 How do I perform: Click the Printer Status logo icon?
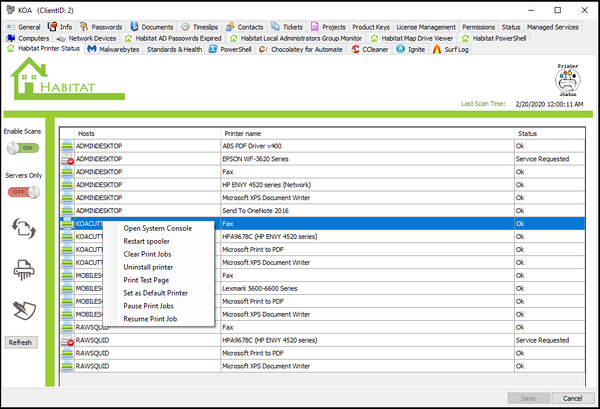click(567, 80)
